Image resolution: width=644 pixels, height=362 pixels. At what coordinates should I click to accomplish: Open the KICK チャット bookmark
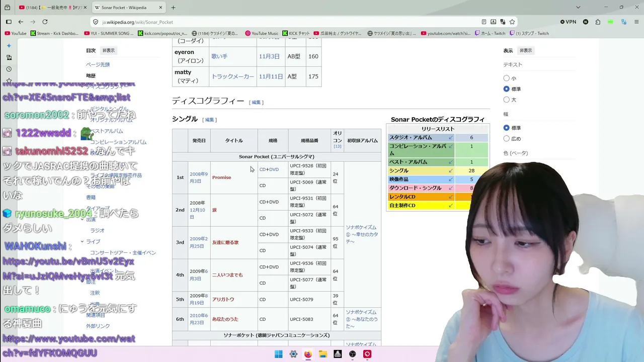296,33
